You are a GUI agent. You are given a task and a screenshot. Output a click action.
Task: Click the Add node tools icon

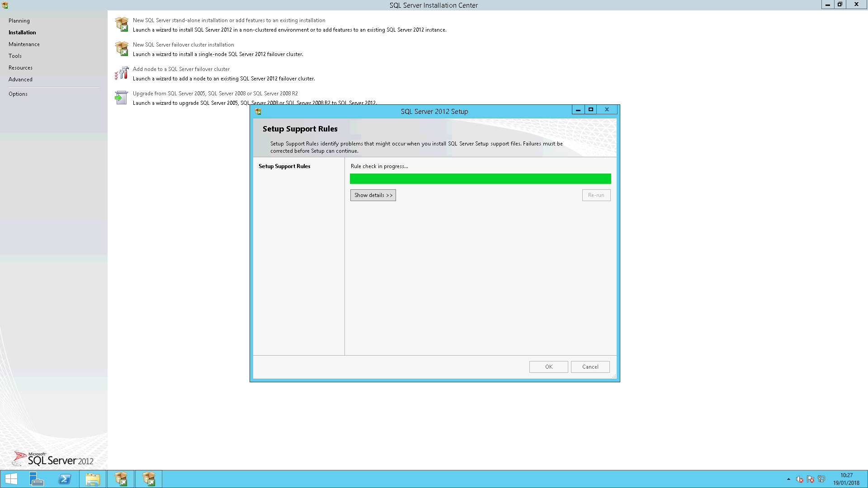122,73
